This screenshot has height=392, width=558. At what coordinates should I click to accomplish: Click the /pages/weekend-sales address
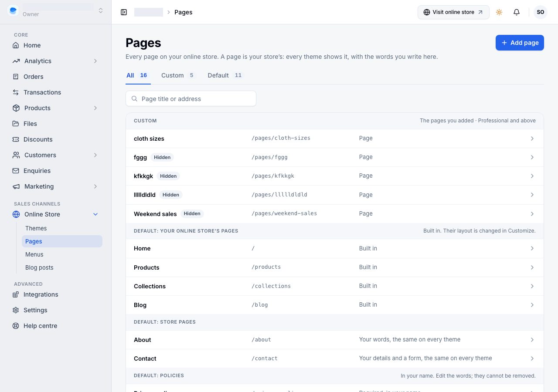[284, 213]
